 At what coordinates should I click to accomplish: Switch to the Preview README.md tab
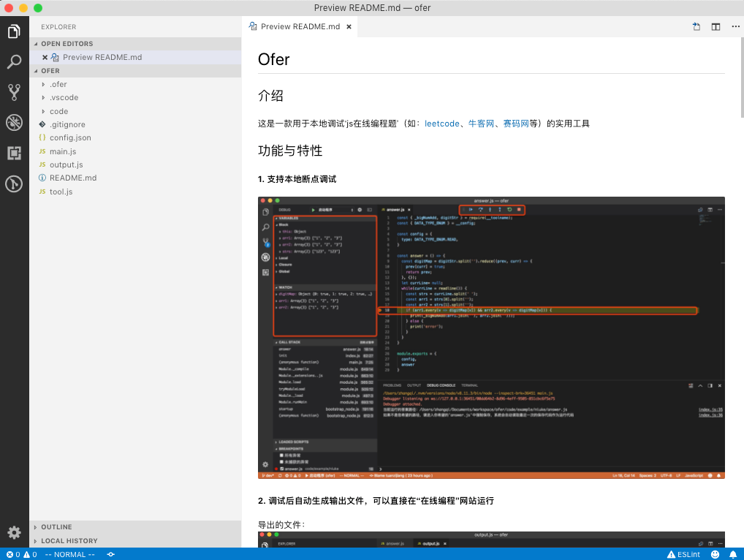click(300, 26)
